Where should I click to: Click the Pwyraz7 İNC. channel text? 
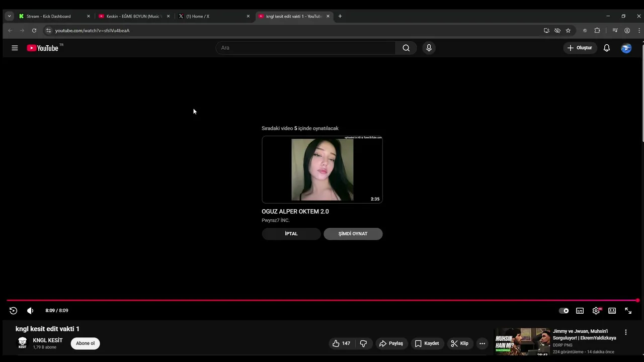coord(275,220)
